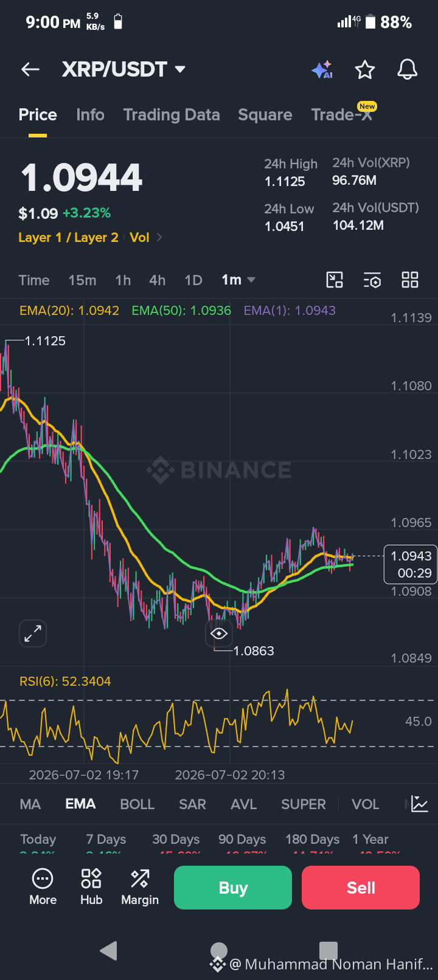The width and height of the screenshot is (438, 980).
Task: Expand tags with the chevron next to Vol
Action: click(x=159, y=238)
